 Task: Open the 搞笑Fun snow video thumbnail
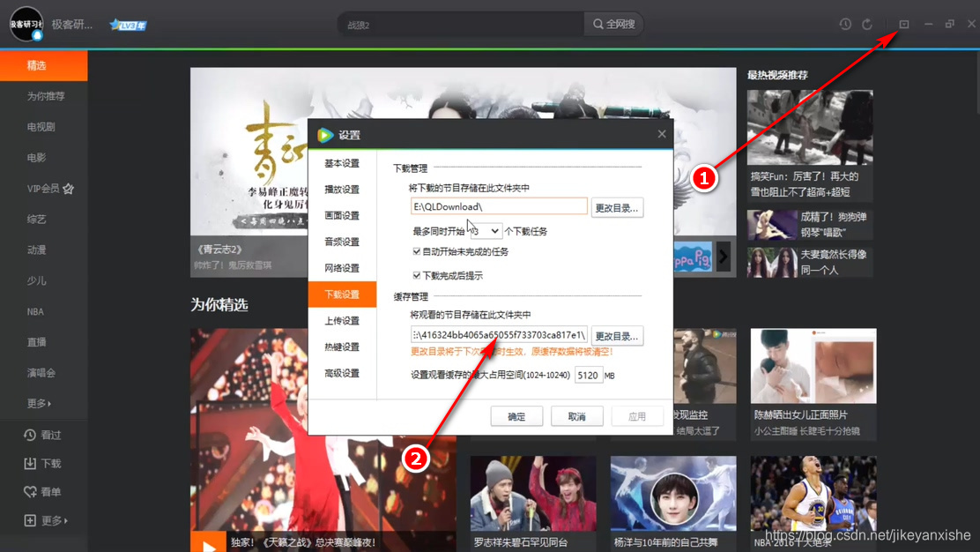coord(810,128)
